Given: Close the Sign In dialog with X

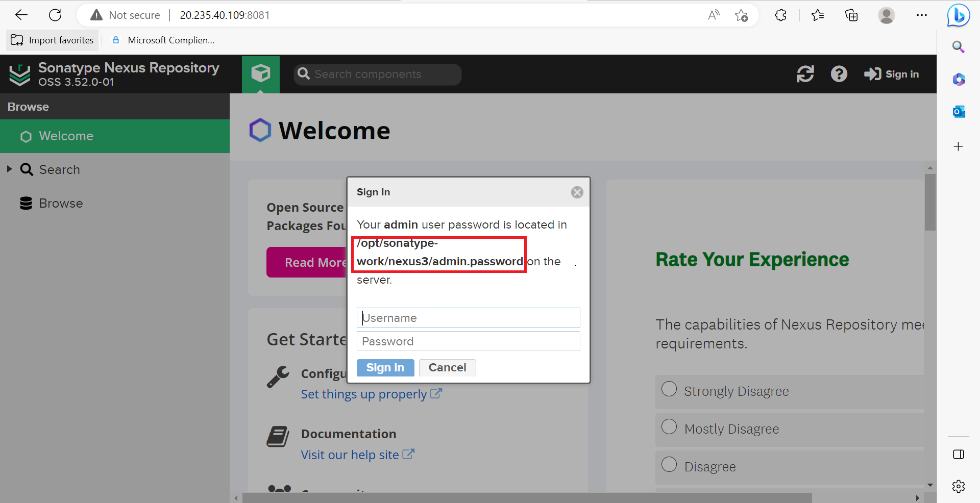Looking at the screenshot, I should pyautogui.click(x=577, y=192).
